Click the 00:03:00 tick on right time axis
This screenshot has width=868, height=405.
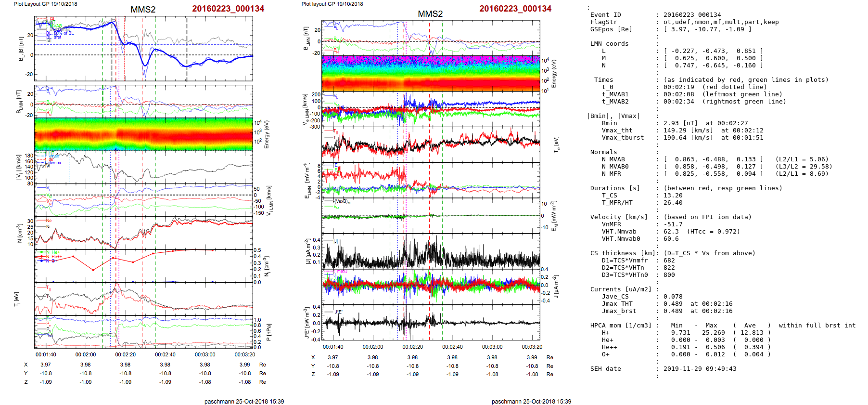point(492,347)
